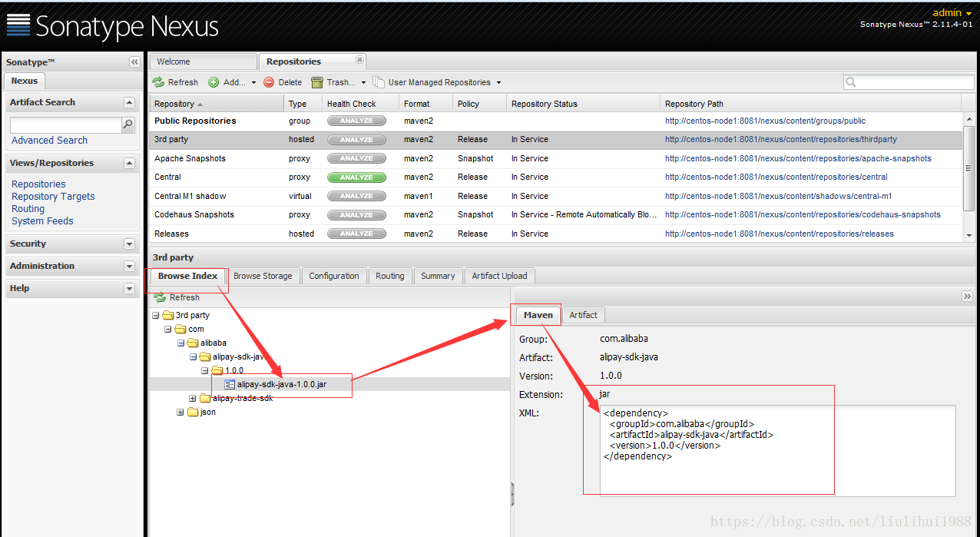Click the alibaba folder icon
Viewport: 980px width, 537px height.
point(192,343)
